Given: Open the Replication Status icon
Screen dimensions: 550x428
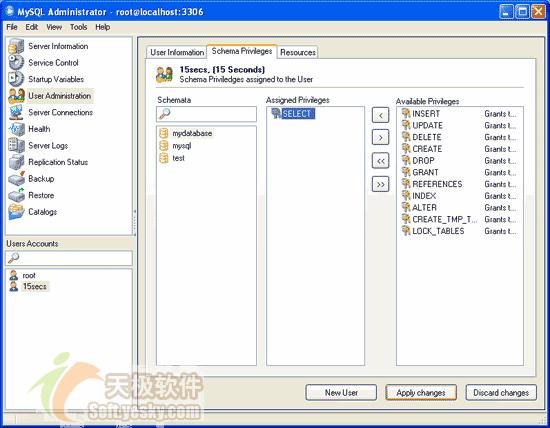Looking at the screenshot, I should [x=16, y=162].
